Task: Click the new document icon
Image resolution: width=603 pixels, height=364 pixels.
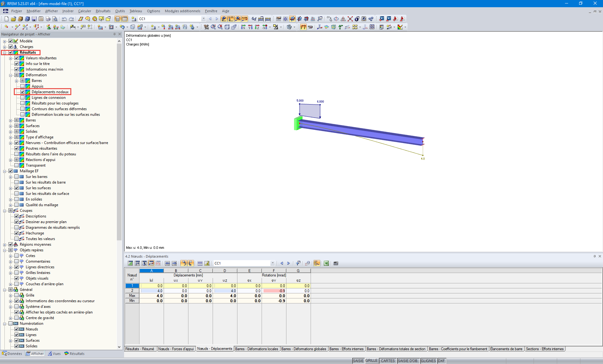Action: (6, 19)
